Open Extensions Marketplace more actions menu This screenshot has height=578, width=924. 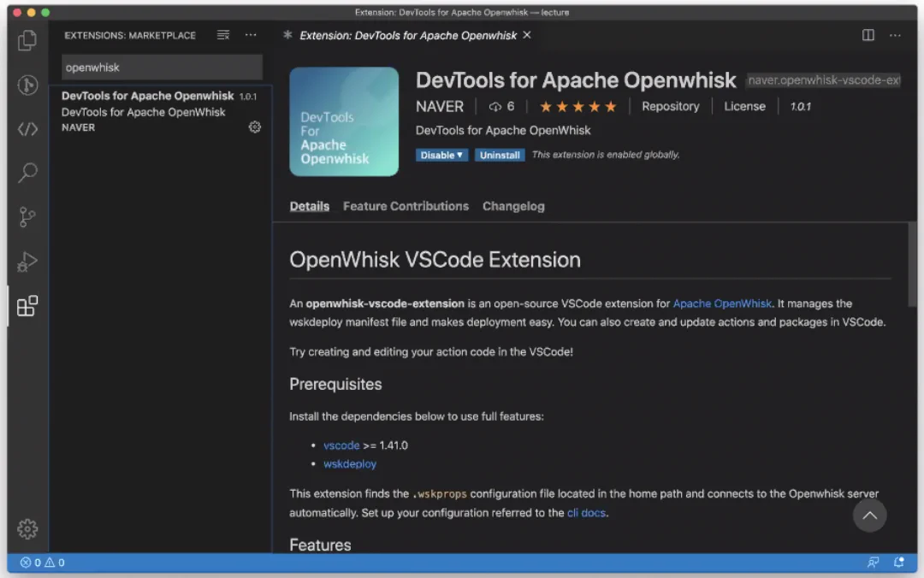(251, 35)
